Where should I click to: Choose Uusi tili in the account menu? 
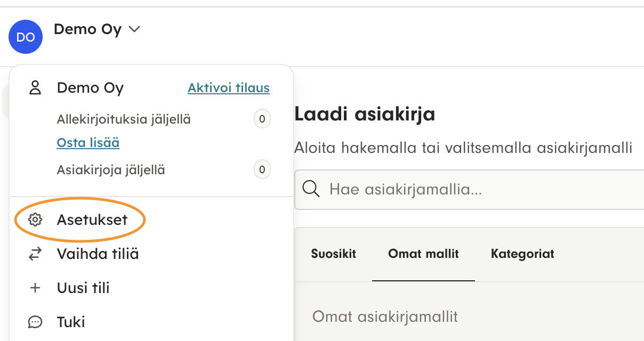83,288
